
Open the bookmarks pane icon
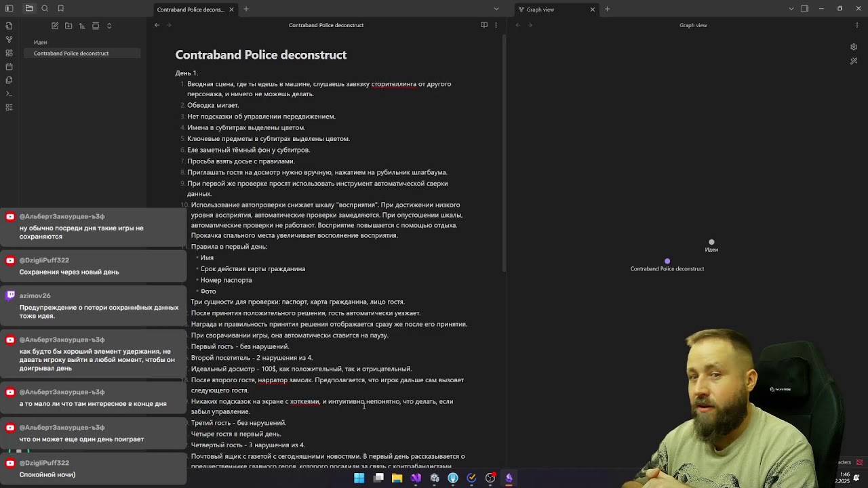(60, 9)
